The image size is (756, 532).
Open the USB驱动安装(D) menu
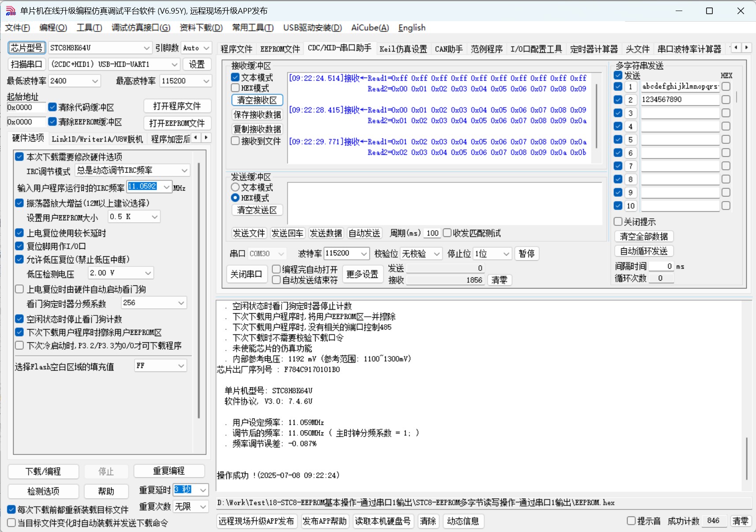(x=312, y=27)
